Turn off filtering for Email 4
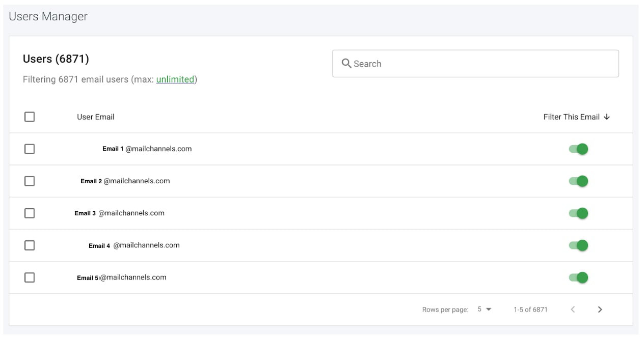 tap(578, 245)
